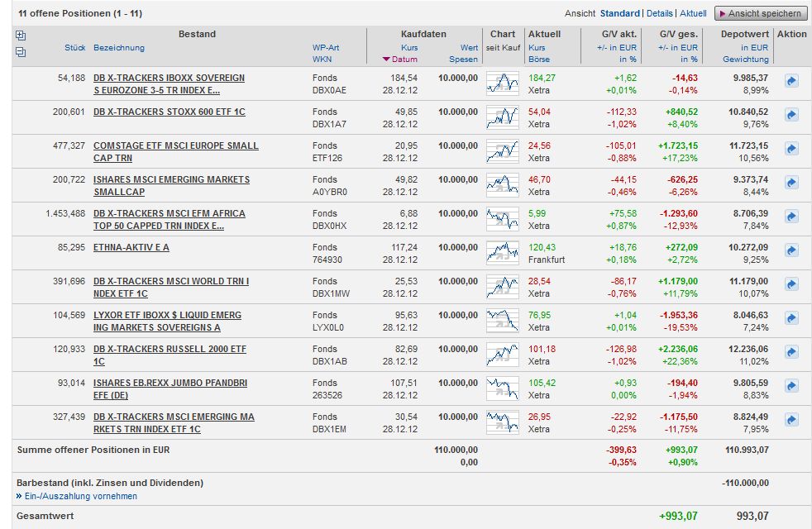Viewport: 812px width, 529px height.
Task: Switch to the Aktuell view
Action: [x=693, y=13]
